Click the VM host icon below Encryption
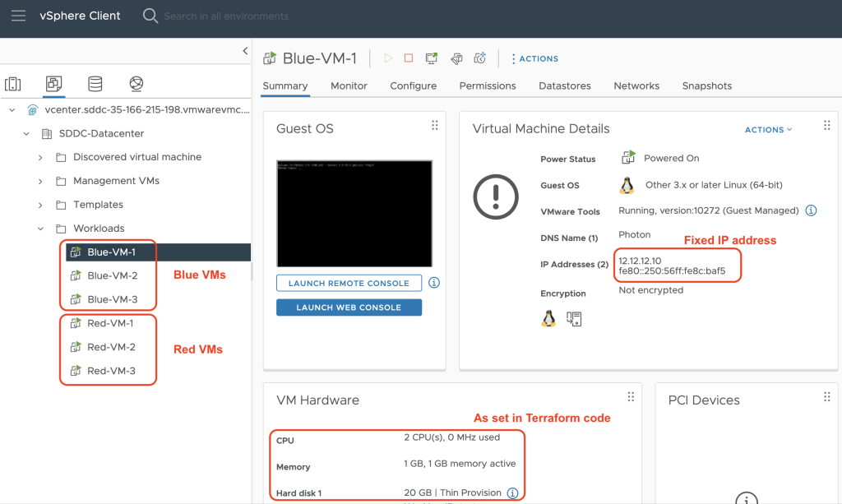Viewport: 842px width, 504px height. coord(574,319)
